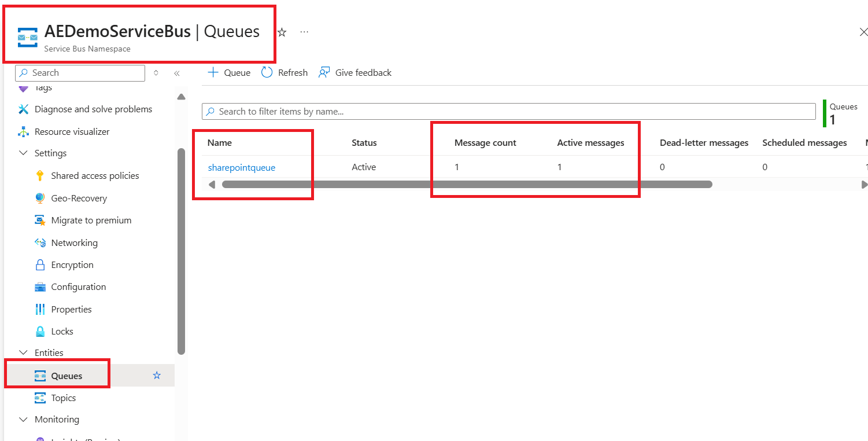Open Encryption settings

pos(72,265)
